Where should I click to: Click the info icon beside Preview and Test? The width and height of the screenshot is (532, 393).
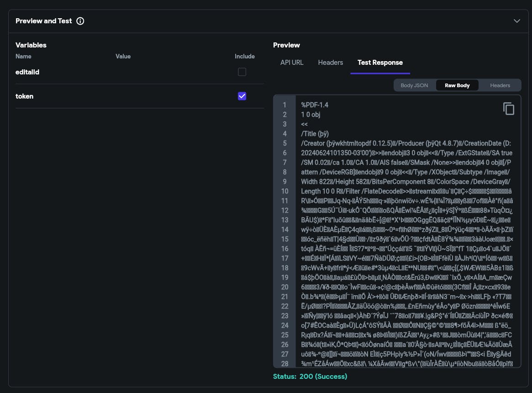[x=80, y=21]
